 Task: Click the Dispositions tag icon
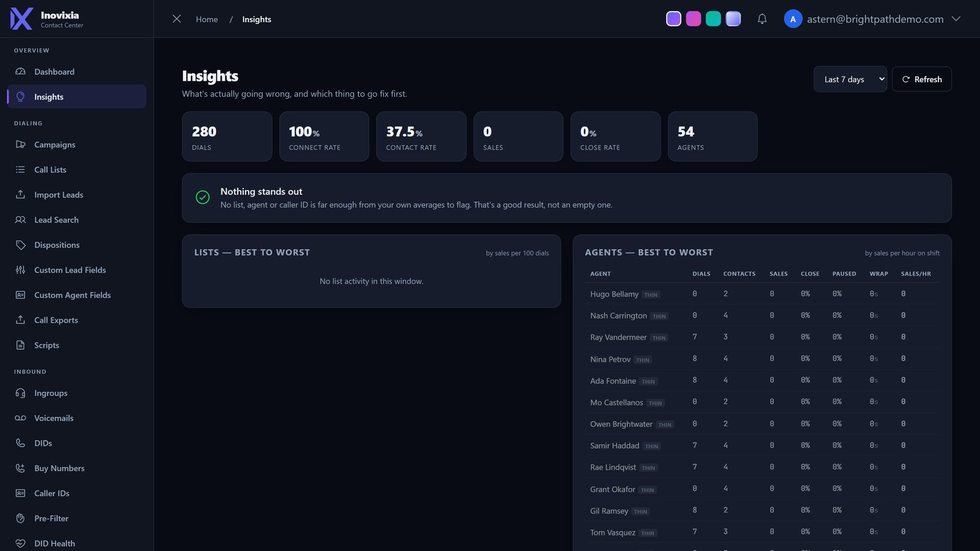coord(20,245)
